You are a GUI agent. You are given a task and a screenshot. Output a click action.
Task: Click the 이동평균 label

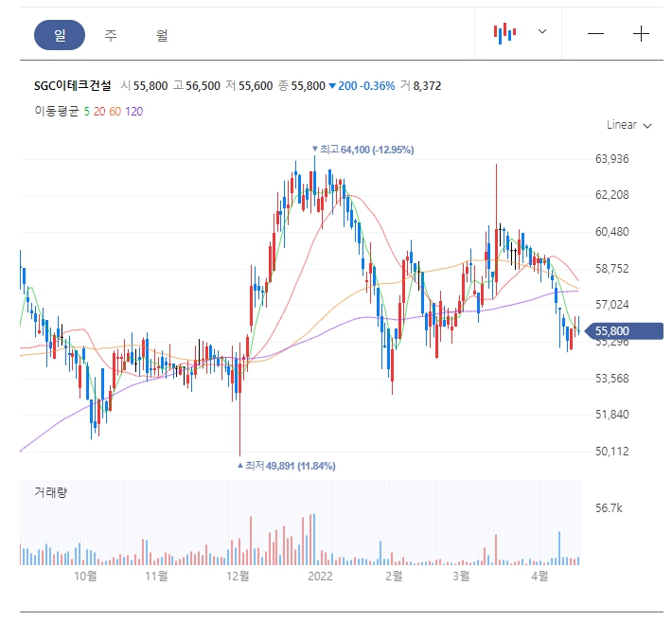(57, 112)
